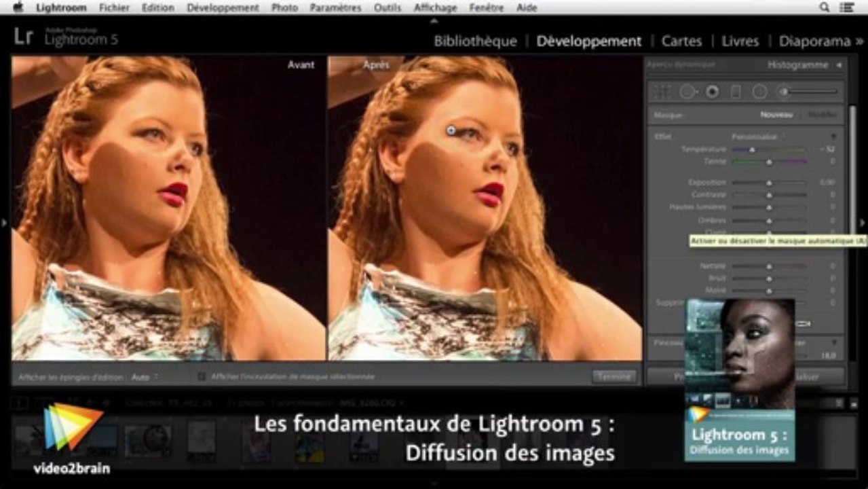Adjust the Netteté slider
This screenshot has width=868, height=489.
(x=769, y=266)
